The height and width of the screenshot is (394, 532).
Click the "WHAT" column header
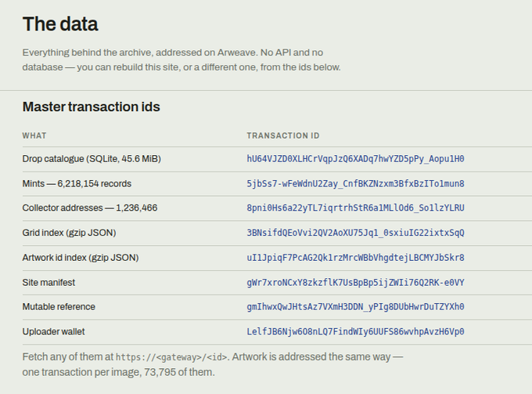[34, 136]
